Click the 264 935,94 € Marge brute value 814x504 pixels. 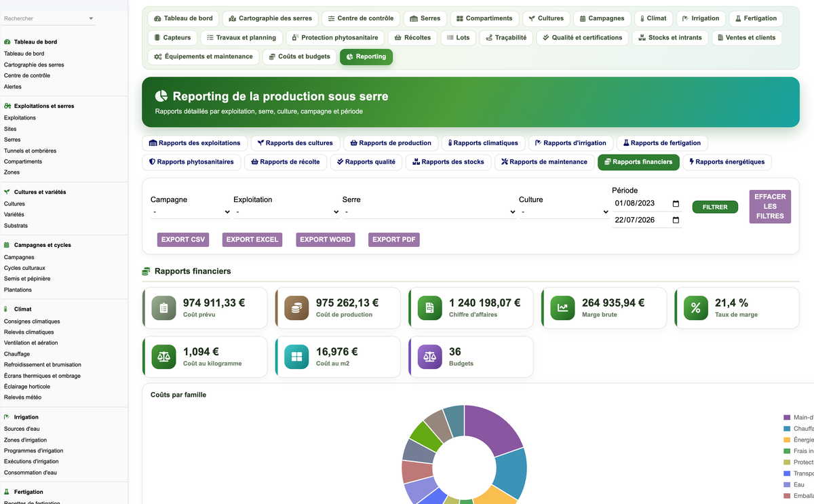click(613, 303)
